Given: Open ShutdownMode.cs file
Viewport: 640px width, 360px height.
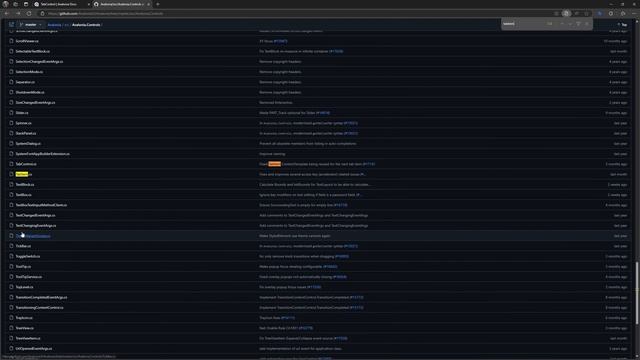Looking at the screenshot, I should pyautogui.click(x=30, y=92).
